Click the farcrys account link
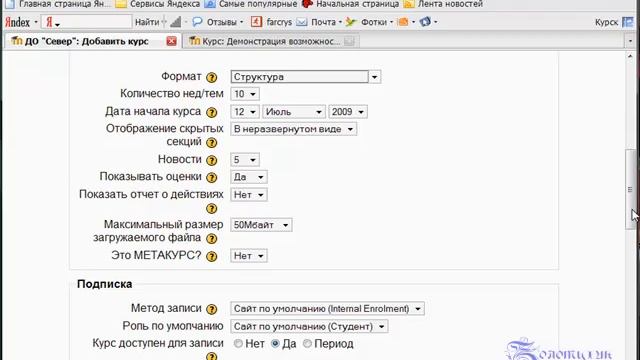This screenshot has width=640, height=360. point(279,22)
